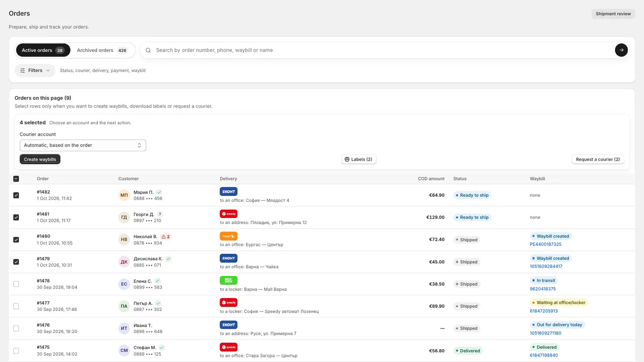Deselect order #1481 checkbox
Image resolution: width=644 pixels, height=362 pixels.
(16, 217)
